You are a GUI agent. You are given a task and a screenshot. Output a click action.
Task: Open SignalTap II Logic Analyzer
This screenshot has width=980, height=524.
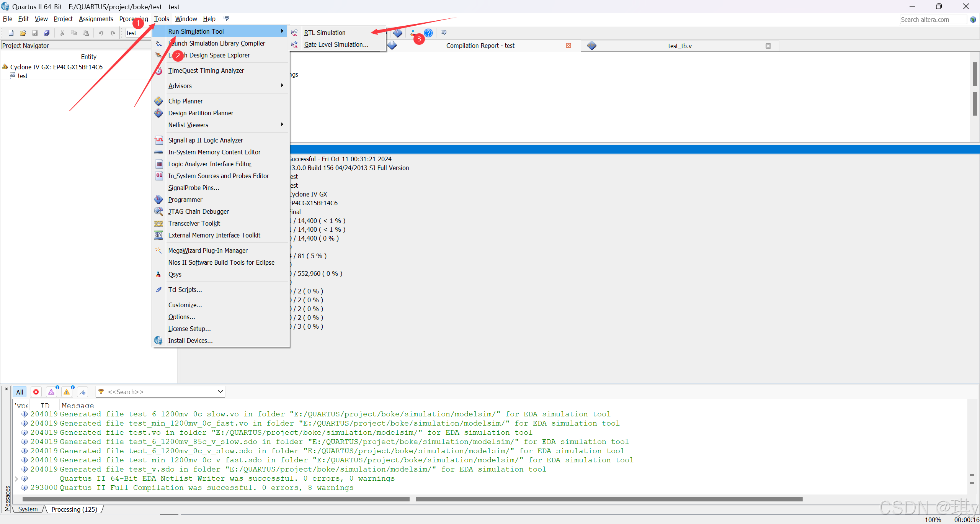(205, 140)
